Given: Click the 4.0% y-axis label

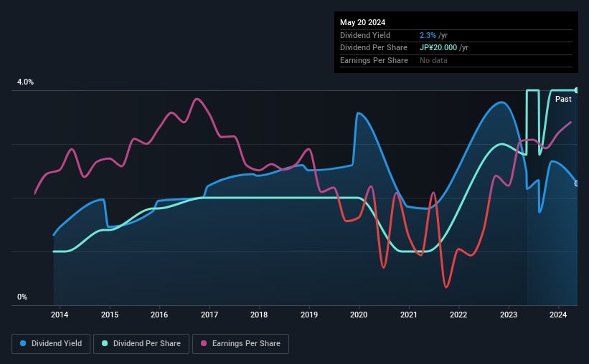Looking at the screenshot, I should click(x=25, y=82).
